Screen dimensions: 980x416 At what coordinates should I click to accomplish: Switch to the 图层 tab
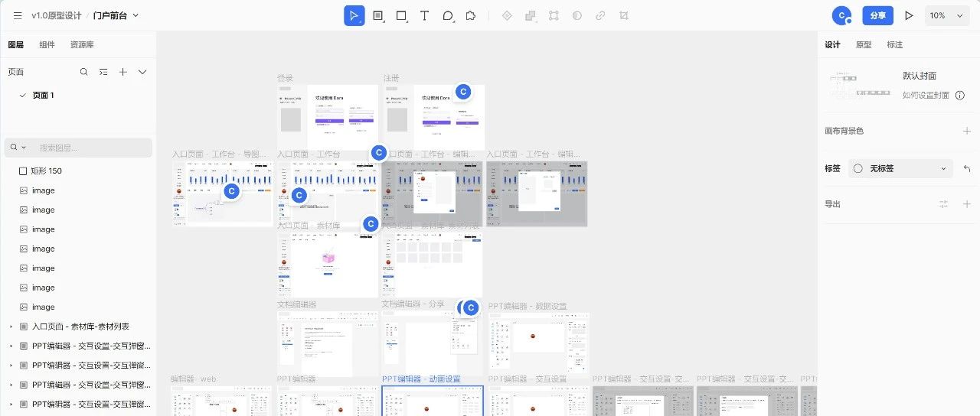(x=15, y=45)
